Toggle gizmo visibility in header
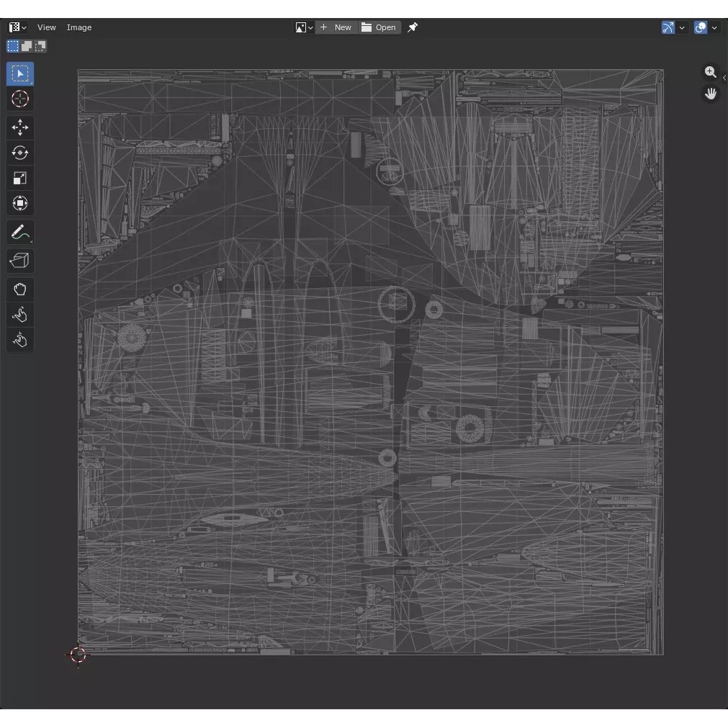The image size is (728, 728). 668,27
